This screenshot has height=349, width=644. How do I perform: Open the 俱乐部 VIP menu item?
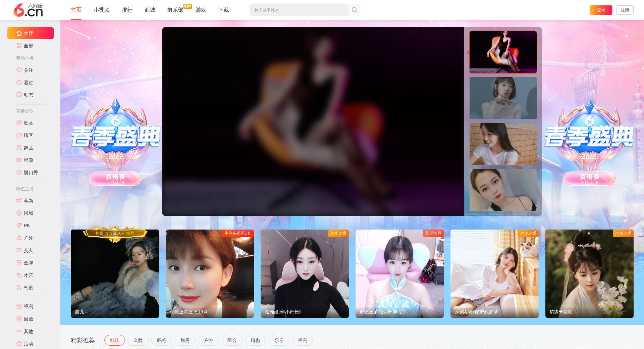pyautogui.click(x=175, y=10)
